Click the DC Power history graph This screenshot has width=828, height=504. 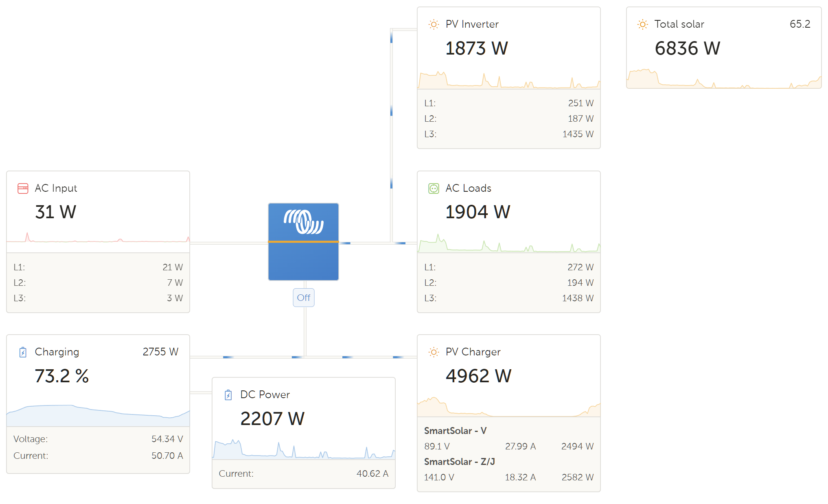coord(303,450)
